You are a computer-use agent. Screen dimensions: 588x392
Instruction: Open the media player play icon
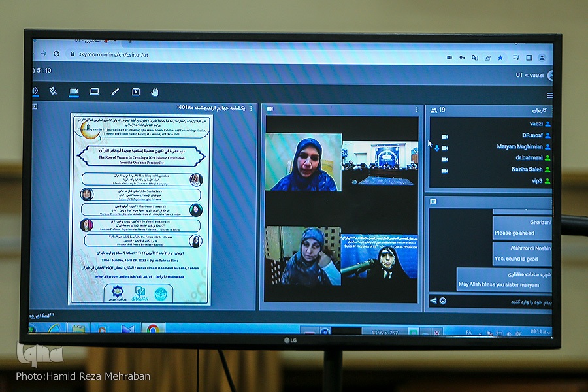click(136, 92)
